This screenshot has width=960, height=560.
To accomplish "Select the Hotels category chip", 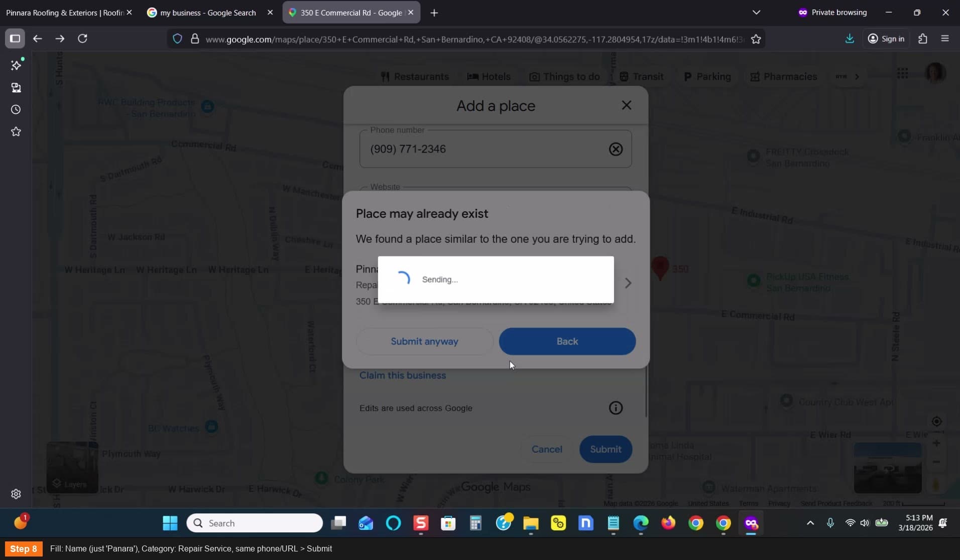I will pos(489,77).
